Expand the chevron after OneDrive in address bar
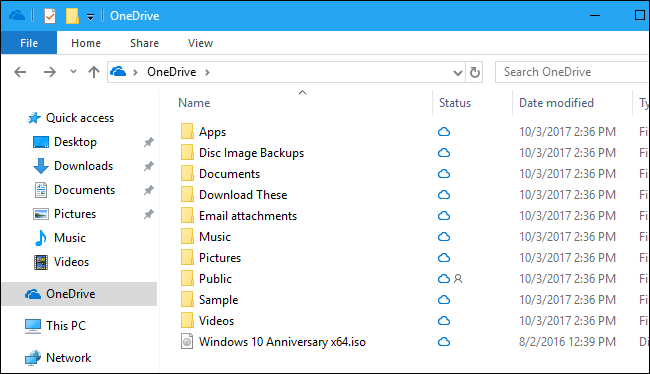 (x=207, y=73)
